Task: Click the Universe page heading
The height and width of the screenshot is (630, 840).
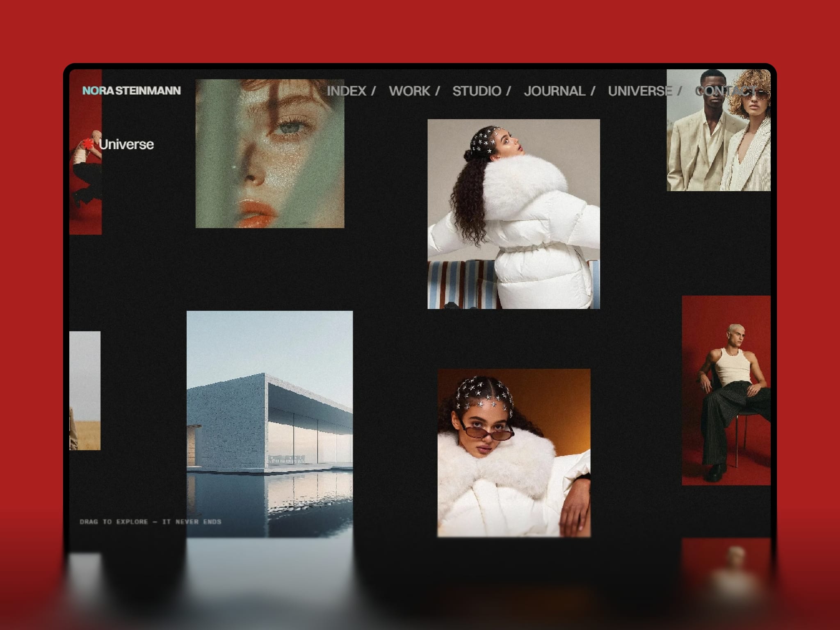Action: [126, 144]
